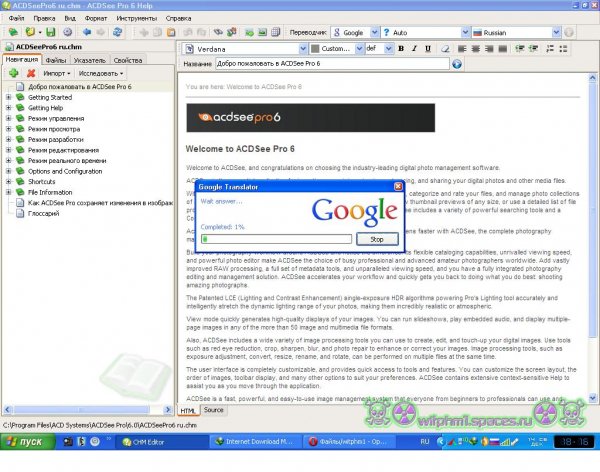Switch to the Указатель tab
Viewport: 600px width, 472px height.
click(x=90, y=60)
